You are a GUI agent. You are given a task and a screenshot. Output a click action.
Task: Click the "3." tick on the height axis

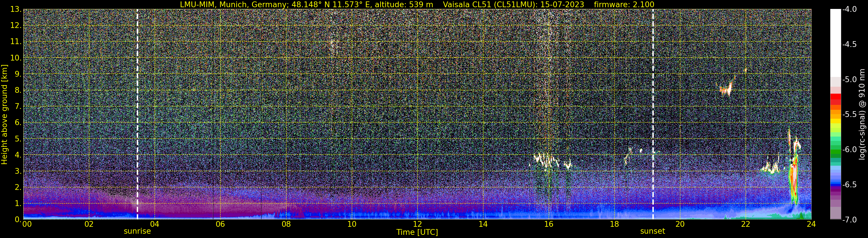(x=18, y=171)
